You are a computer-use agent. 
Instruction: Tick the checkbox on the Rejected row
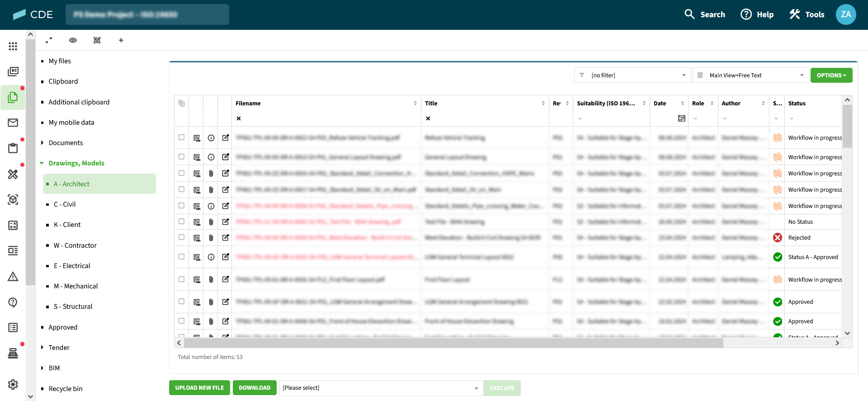pyautogui.click(x=181, y=237)
